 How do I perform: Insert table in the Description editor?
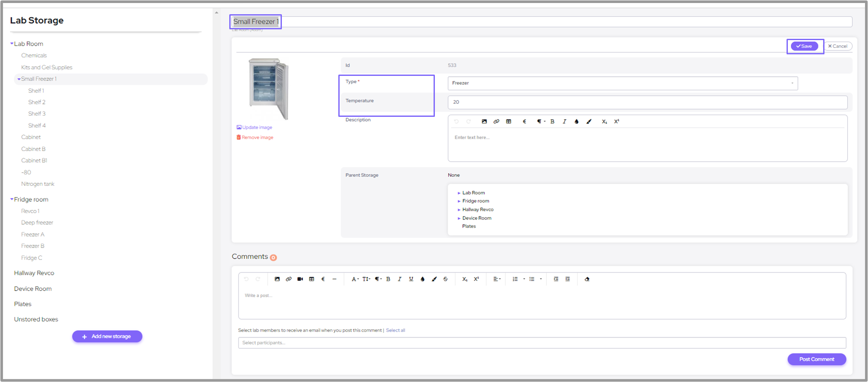pos(509,122)
